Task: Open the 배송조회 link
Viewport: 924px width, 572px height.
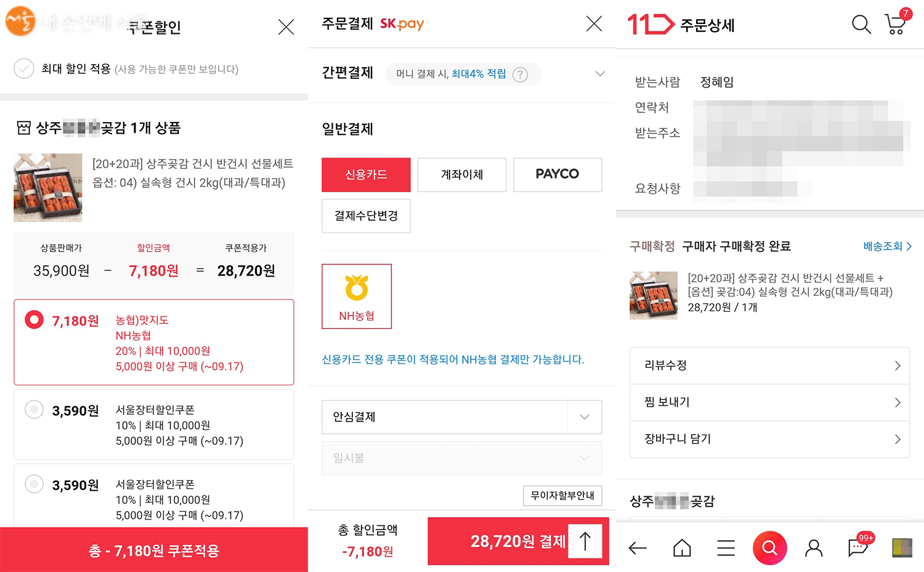Action: 887,247
